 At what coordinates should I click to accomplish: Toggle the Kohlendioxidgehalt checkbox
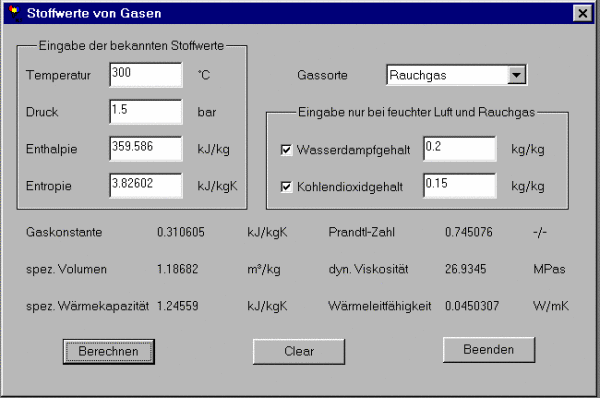(286, 186)
